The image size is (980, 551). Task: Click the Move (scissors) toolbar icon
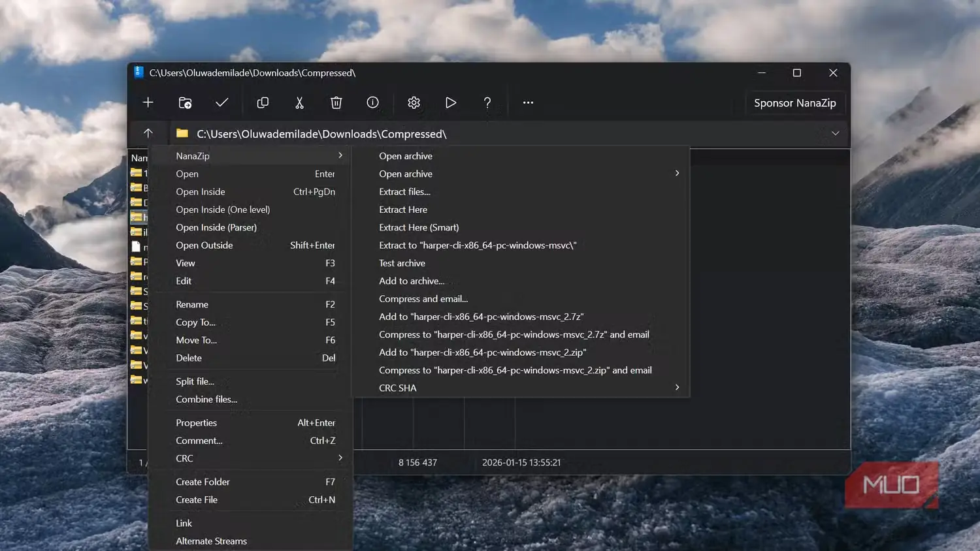coord(299,102)
